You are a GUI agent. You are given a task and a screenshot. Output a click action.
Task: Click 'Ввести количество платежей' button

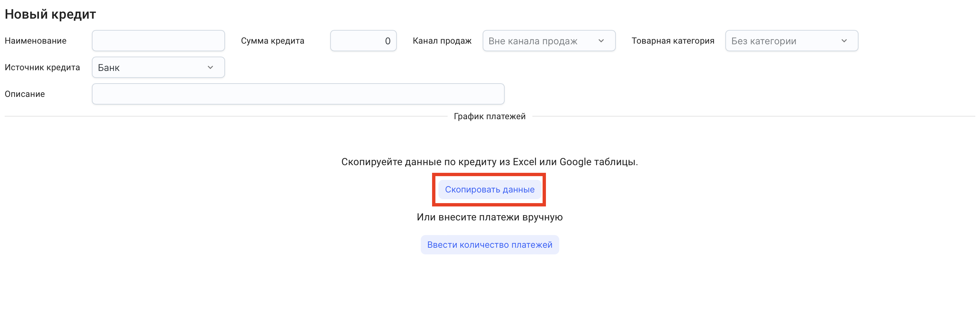(x=489, y=245)
